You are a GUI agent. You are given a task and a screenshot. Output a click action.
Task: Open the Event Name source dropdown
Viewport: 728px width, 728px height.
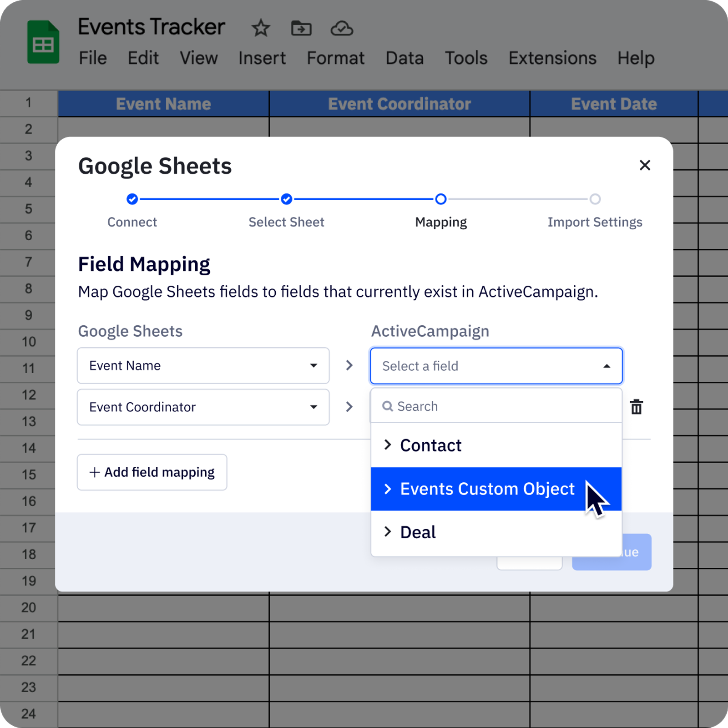tap(203, 366)
